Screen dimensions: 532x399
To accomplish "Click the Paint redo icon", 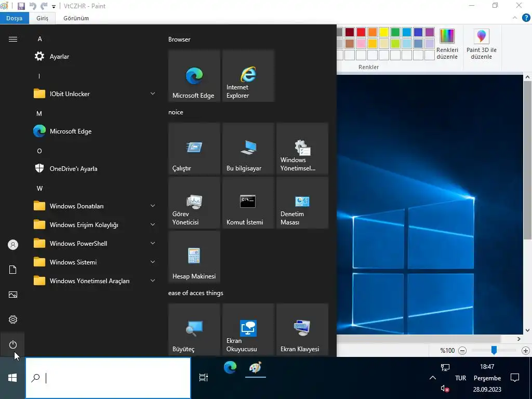I will [44, 6].
